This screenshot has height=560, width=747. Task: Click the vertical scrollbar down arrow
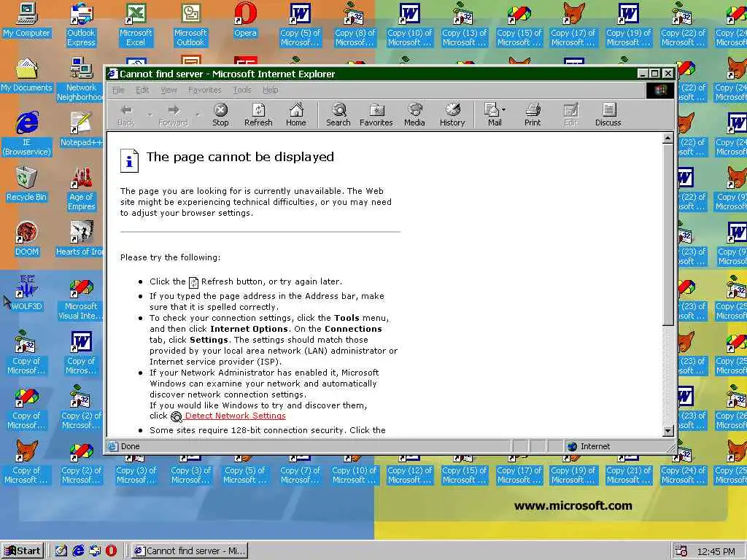[x=668, y=431]
